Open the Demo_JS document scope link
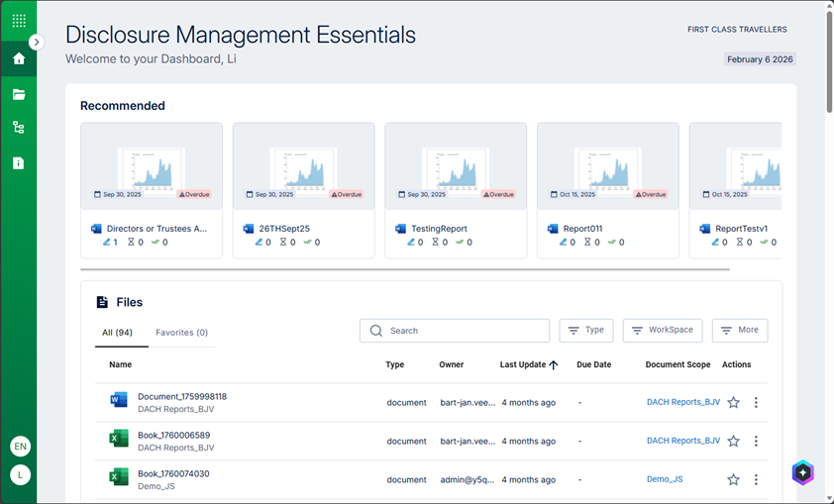Viewport: 834px width, 504px height. click(x=665, y=479)
